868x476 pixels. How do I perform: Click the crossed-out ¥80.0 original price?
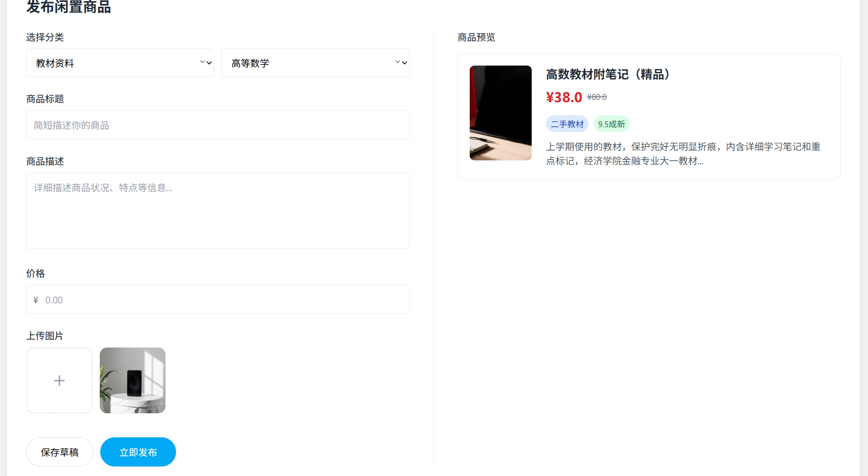pyautogui.click(x=597, y=97)
